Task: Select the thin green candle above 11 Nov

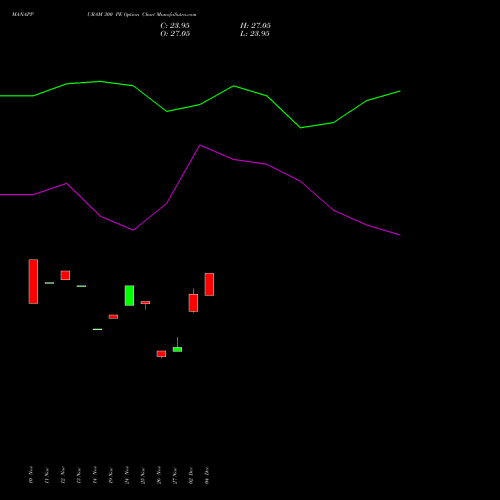Action: coord(49,283)
